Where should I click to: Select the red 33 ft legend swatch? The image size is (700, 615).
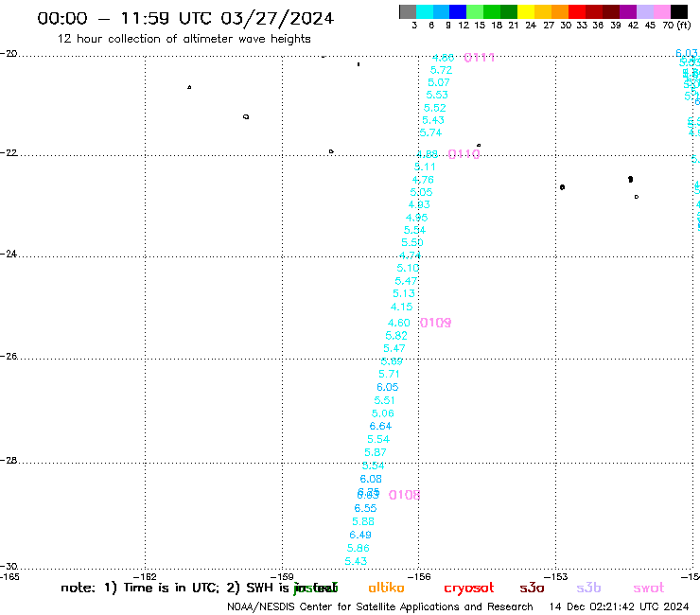[x=577, y=11]
